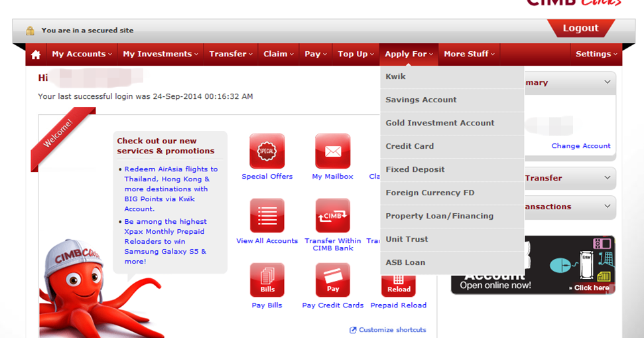The image size is (644, 338).
Task: Click the Click here banner link
Action: pyautogui.click(x=589, y=288)
